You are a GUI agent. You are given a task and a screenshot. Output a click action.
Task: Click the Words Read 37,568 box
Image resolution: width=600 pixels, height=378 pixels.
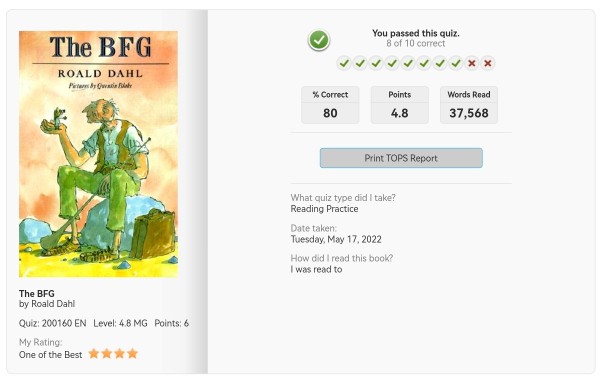coord(469,105)
